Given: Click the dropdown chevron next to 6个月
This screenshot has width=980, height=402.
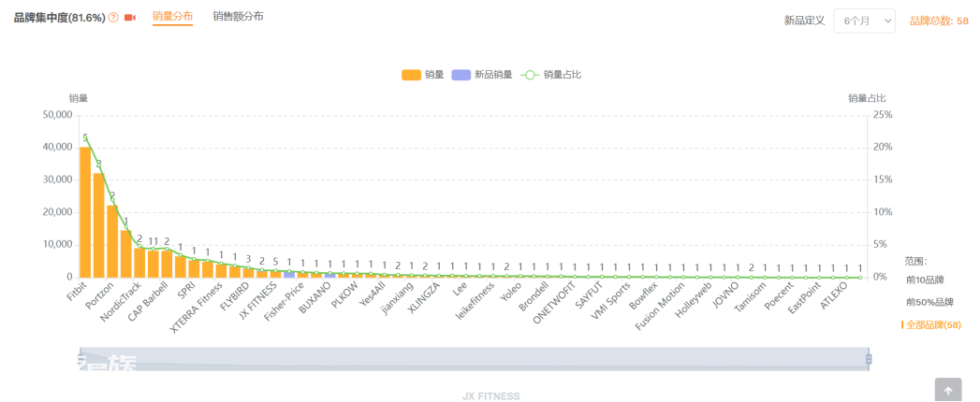Looking at the screenshot, I should (886, 22).
